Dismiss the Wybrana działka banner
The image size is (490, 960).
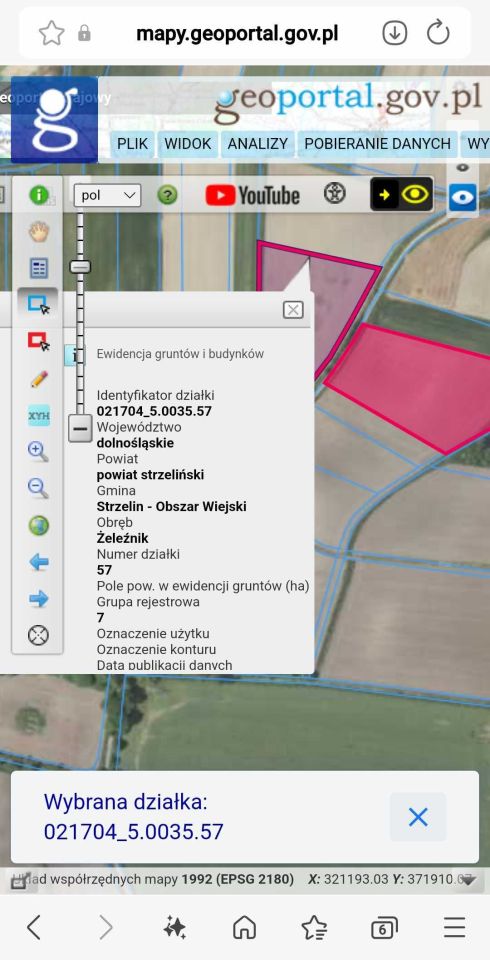coord(418,817)
